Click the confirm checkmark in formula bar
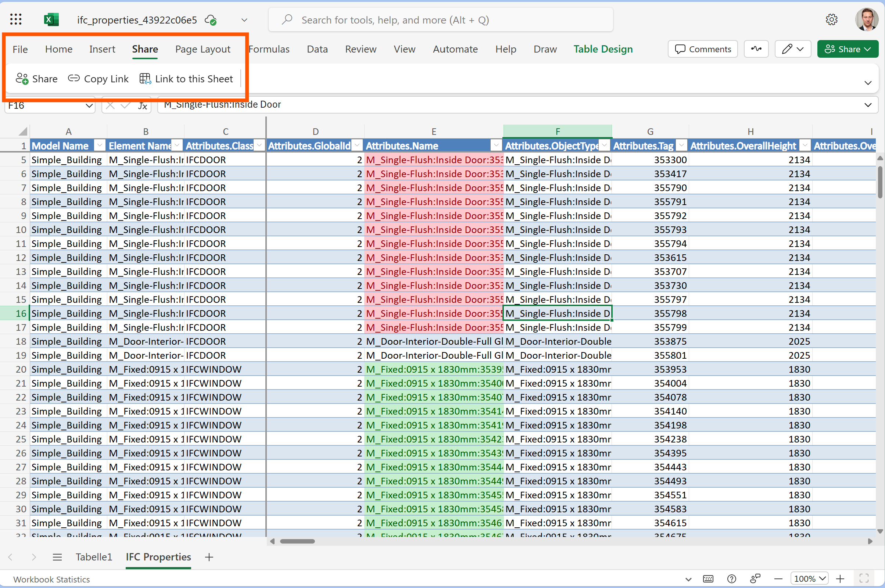The width and height of the screenshot is (885, 588). tap(126, 105)
